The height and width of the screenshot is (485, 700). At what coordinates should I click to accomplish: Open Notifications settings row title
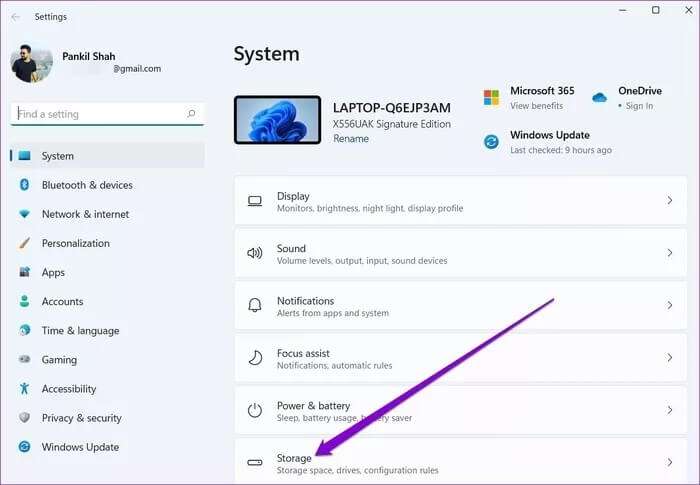click(x=305, y=301)
